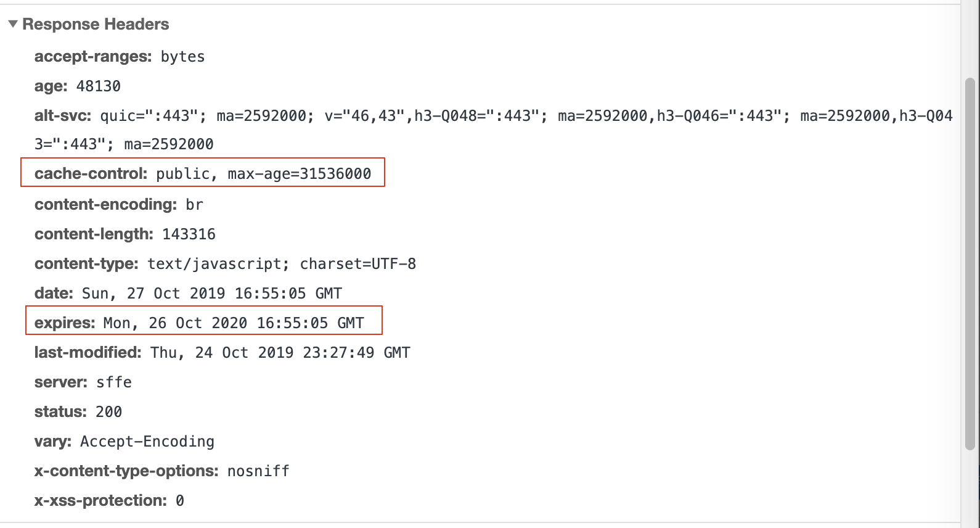
Task: Select the last-modified header row
Action: point(223,352)
